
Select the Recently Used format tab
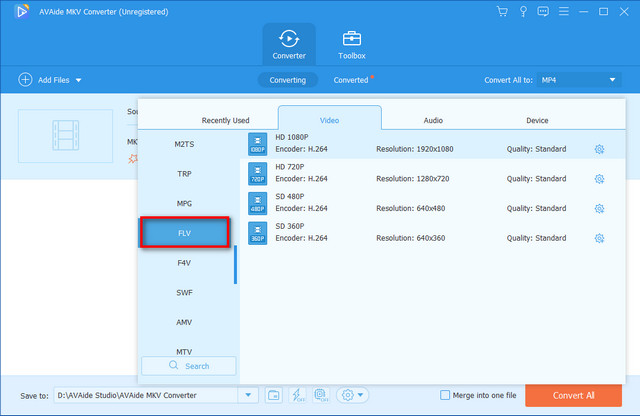(x=225, y=120)
